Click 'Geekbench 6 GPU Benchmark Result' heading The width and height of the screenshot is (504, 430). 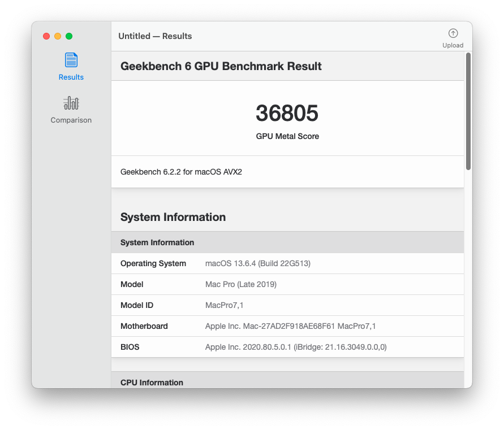click(x=221, y=66)
